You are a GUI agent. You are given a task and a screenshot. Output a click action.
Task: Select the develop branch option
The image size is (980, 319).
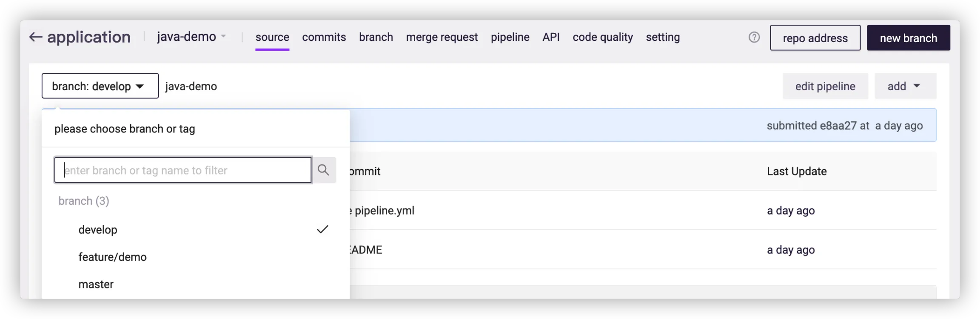coord(98,230)
